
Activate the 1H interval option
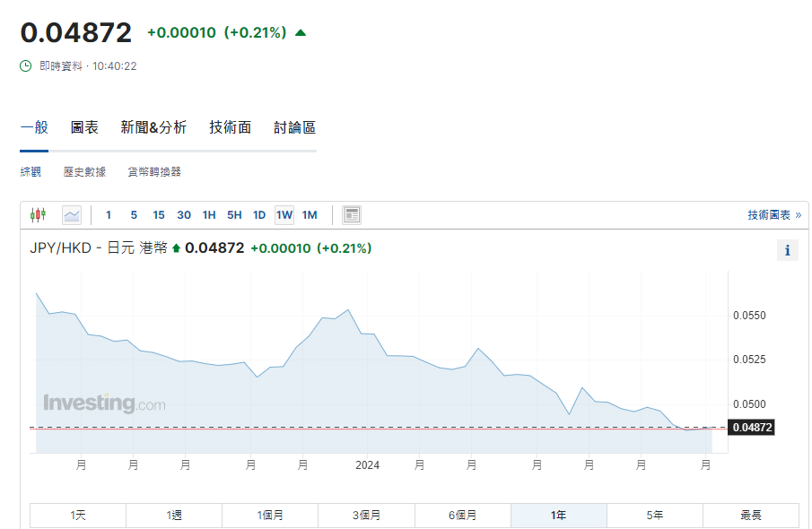(x=209, y=214)
